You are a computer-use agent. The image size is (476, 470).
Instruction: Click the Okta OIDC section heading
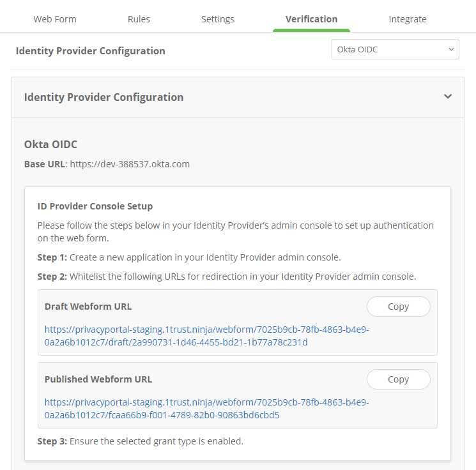click(x=50, y=144)
